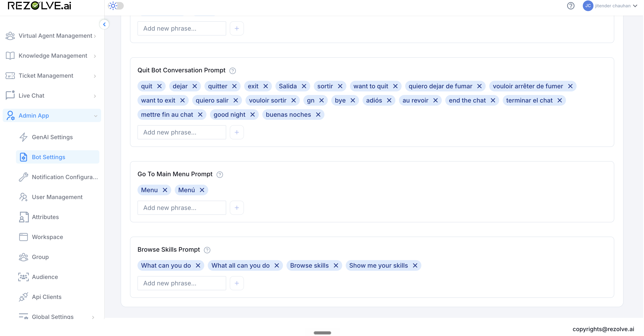Remove the 'end the chat' tag
Viewport: 644px width, 336px height.
[x=493, y=101]
